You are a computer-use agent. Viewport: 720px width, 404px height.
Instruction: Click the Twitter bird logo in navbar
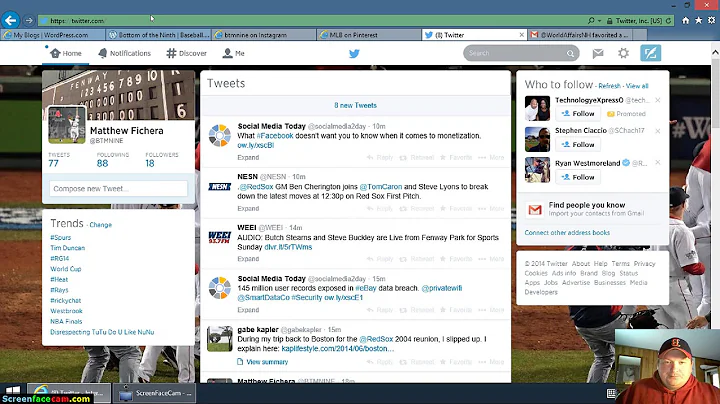[x=354, y=53]
